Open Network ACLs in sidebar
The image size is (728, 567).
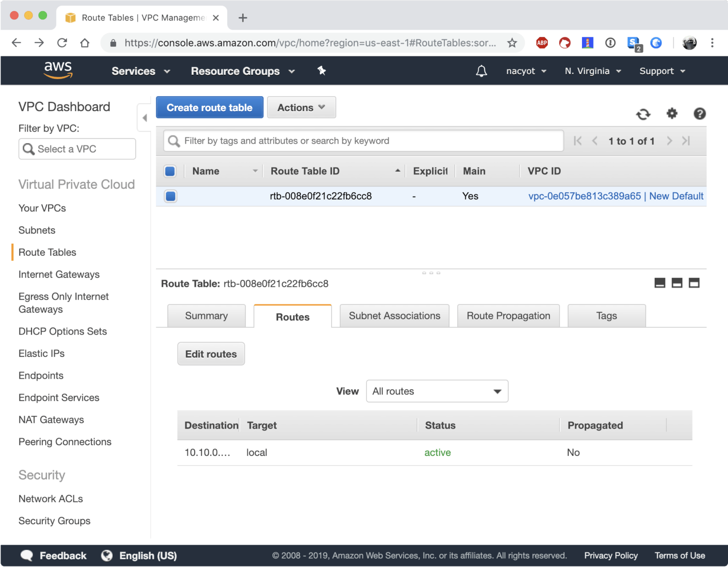tap(50, 499)
